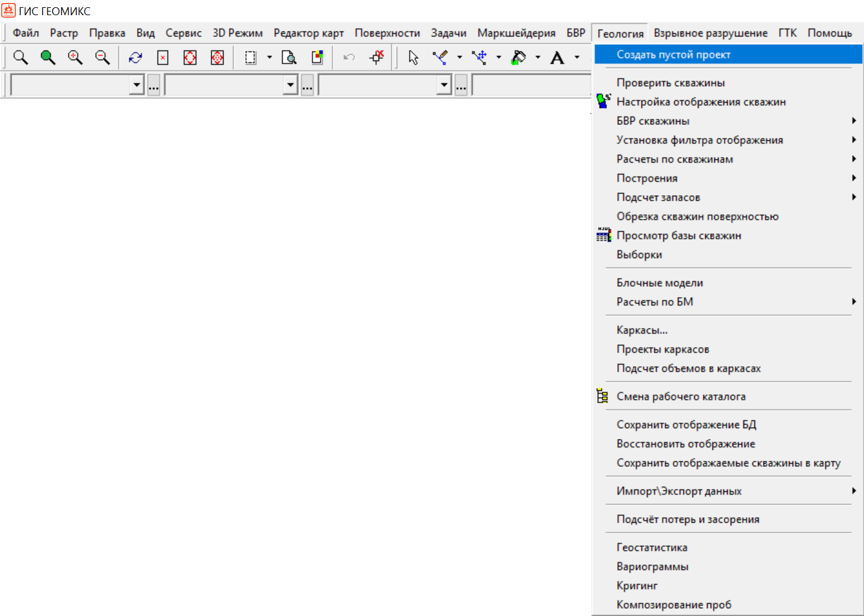Screen dimensions: 864x616
Task: Click the red fit-extents arrows icon
Action: coord(190,58)
